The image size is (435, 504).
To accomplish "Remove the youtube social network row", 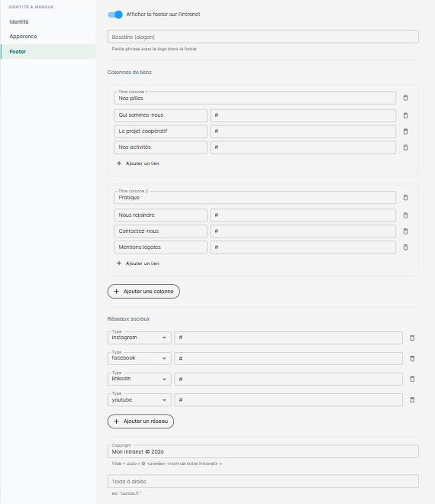I will [x=412, y=400].
